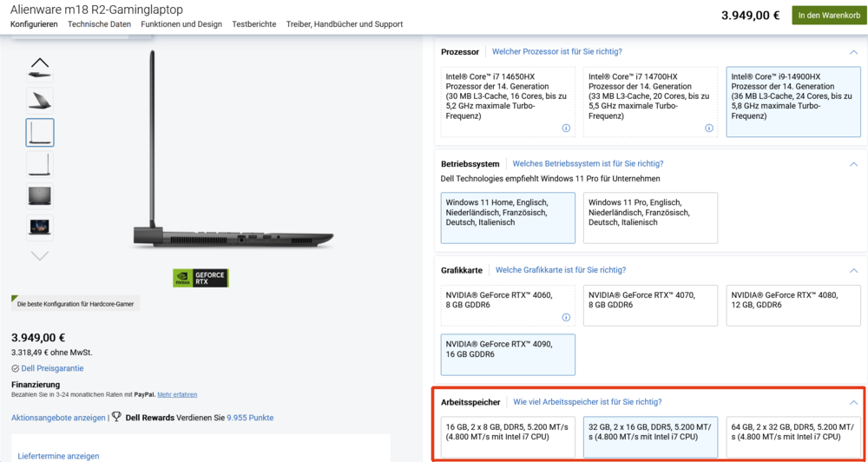868x462 pixels.
Task: Add laptop with In den Warenkorb button
Action: coord(829,15)
